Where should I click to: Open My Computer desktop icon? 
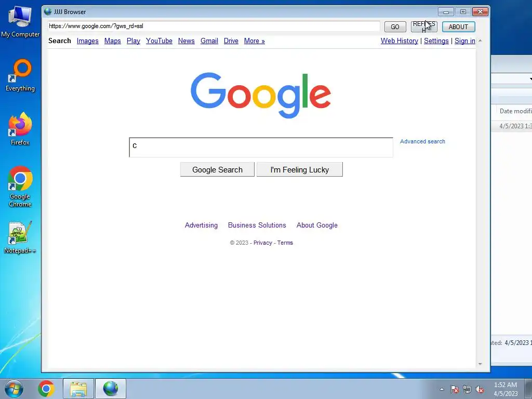(20, 22)
